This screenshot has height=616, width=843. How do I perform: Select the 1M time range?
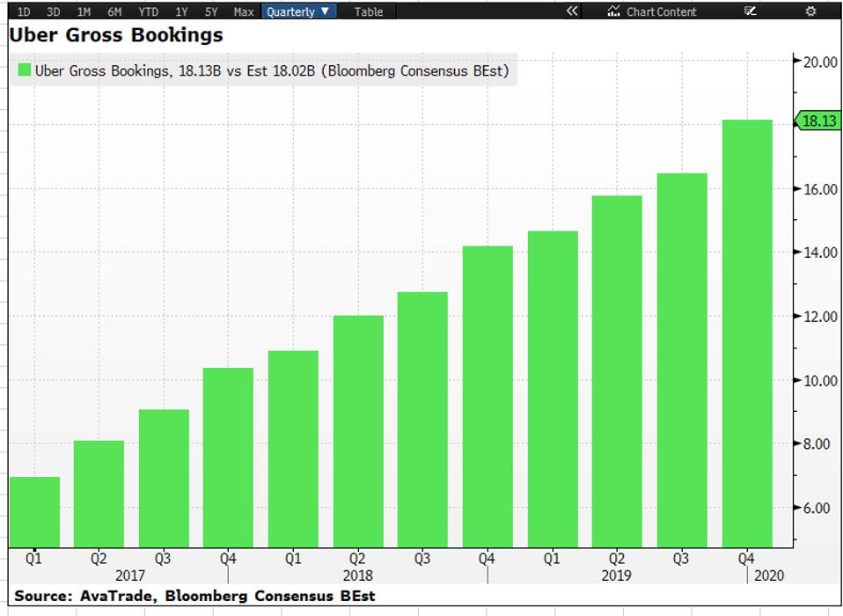[x=84, y=11]
